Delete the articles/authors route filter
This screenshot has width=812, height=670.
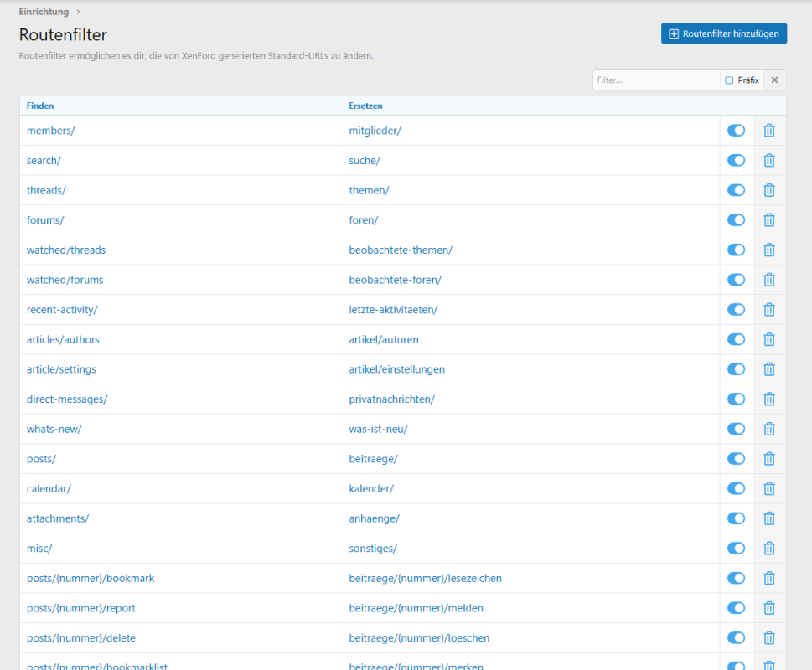pyautogui.click(x=769, y=339)
